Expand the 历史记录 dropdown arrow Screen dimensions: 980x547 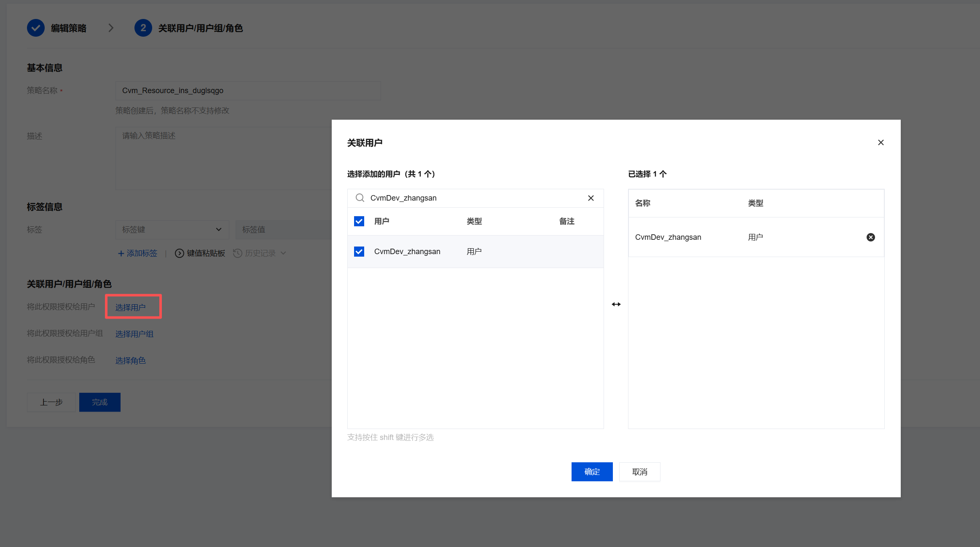point(283,253)
